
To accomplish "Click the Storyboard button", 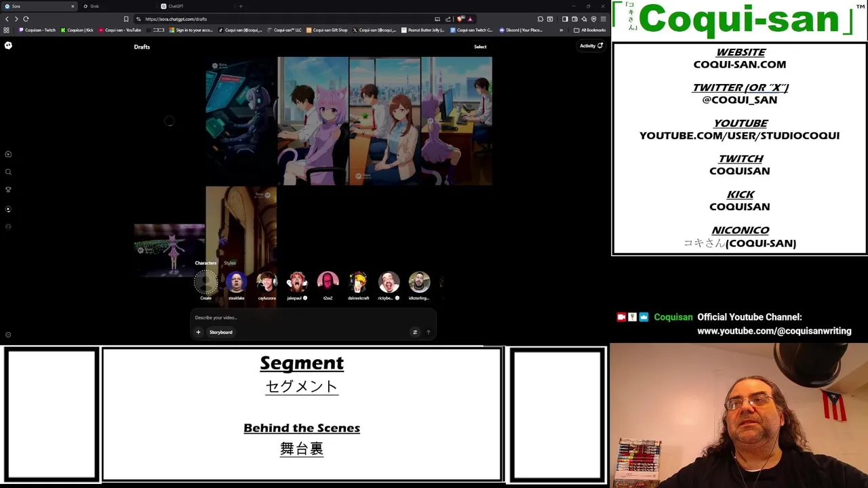I will pos(220,332).
